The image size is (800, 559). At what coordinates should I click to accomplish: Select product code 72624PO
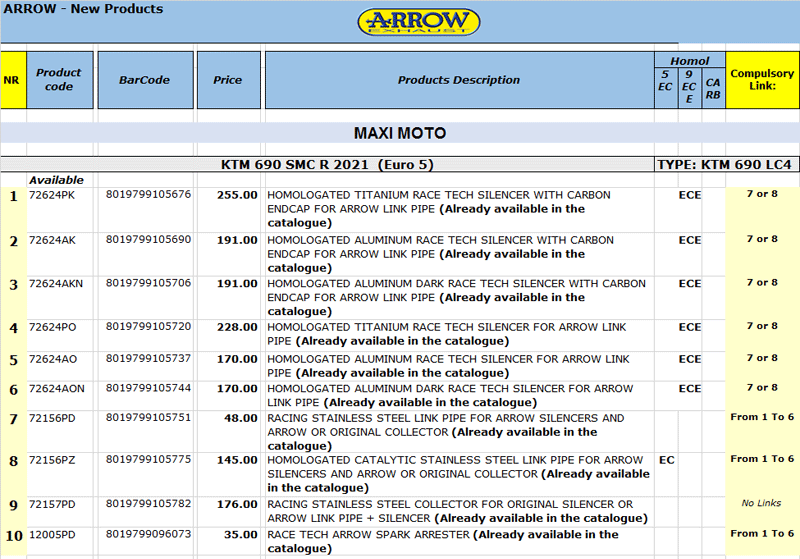(53, 327)
